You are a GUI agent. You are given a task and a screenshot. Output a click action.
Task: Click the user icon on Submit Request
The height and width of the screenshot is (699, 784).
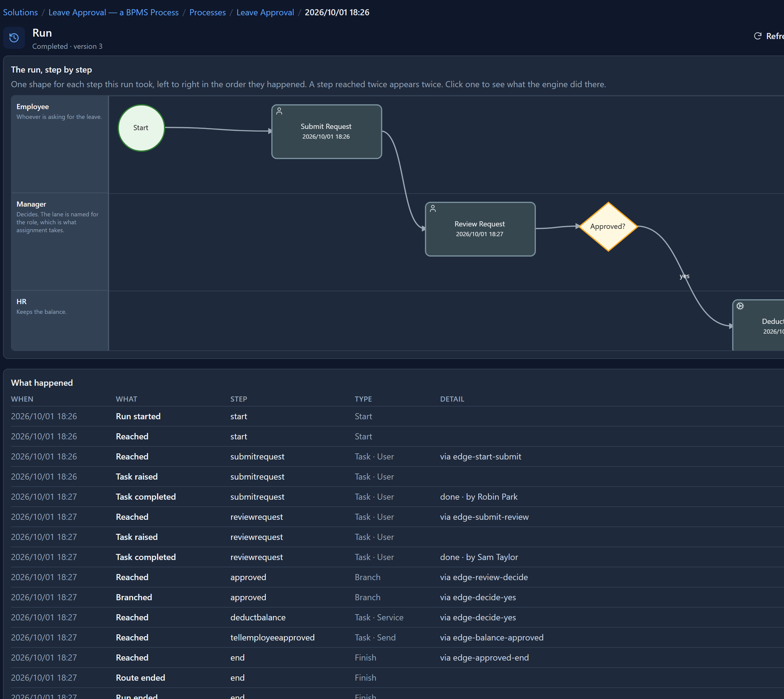tap(279, 111)
